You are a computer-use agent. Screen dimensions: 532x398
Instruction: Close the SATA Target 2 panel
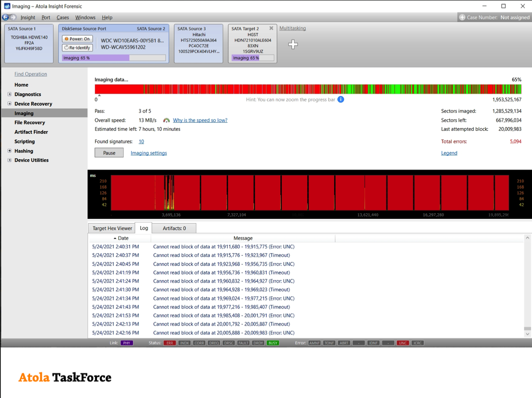point(271,28)
